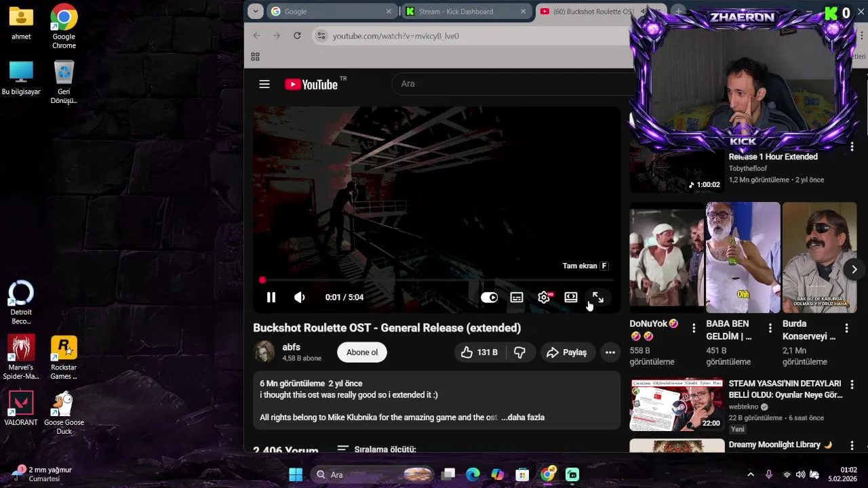The image size is (868, 488).
Task: Open 'STEAM YASASI'NIN DETAYLARI' video thumbnail
Action: pos(677,405)
